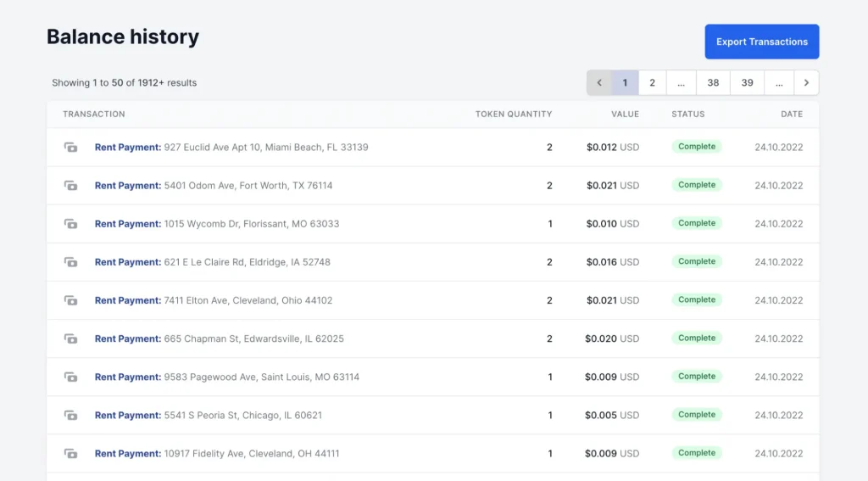
Task: Select page 2 in pagination
Action: (x=652, y=83)
